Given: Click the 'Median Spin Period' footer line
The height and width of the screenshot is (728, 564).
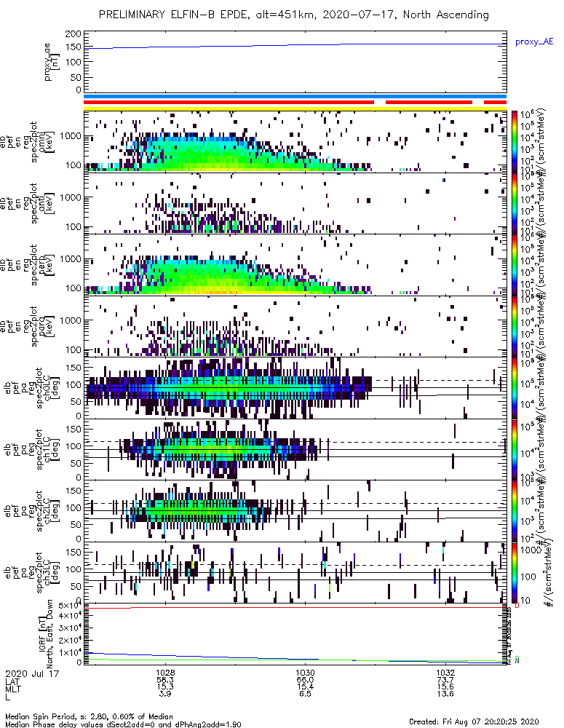Looking at the screenshot, I should [89, 716].
